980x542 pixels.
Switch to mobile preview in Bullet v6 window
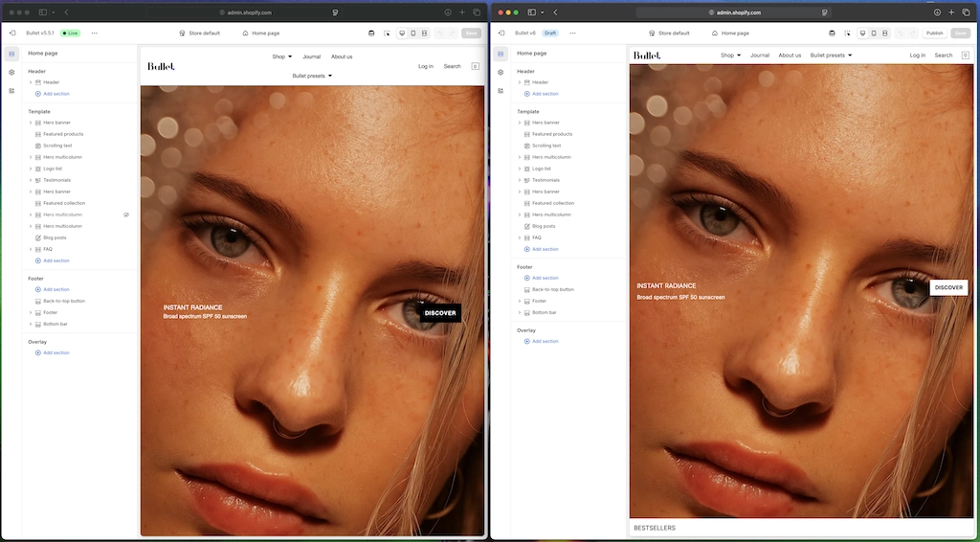[874, 34]
